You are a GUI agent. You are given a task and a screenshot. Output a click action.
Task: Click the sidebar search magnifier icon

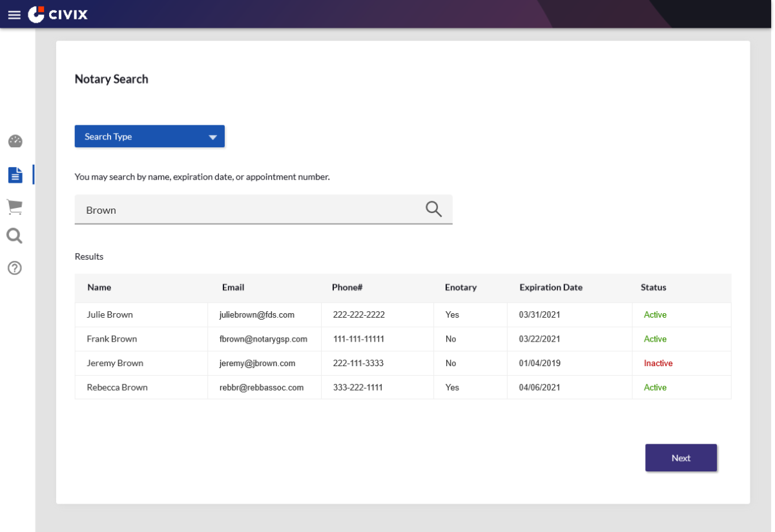tap(15, 236)
